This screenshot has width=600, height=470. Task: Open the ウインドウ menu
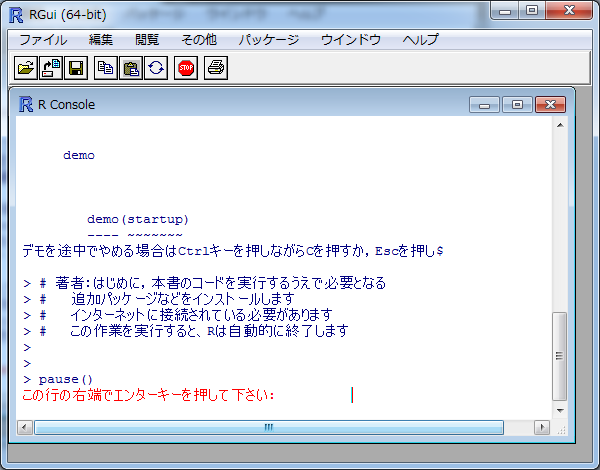[x=351, y=40]
